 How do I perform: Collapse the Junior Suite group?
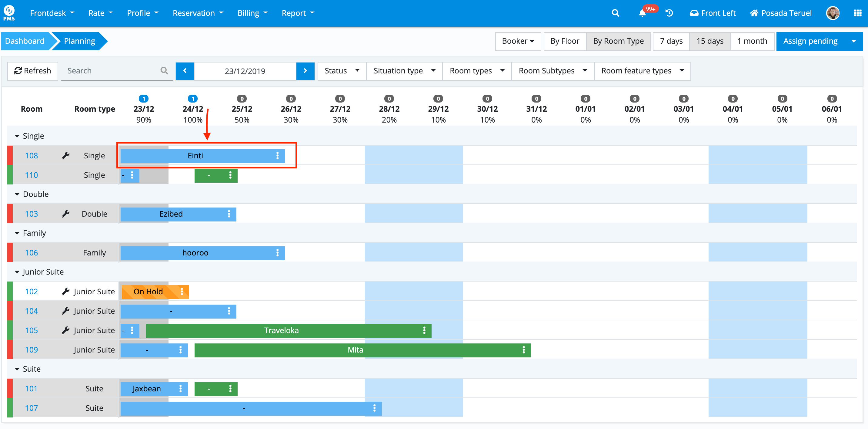point(17,272)
